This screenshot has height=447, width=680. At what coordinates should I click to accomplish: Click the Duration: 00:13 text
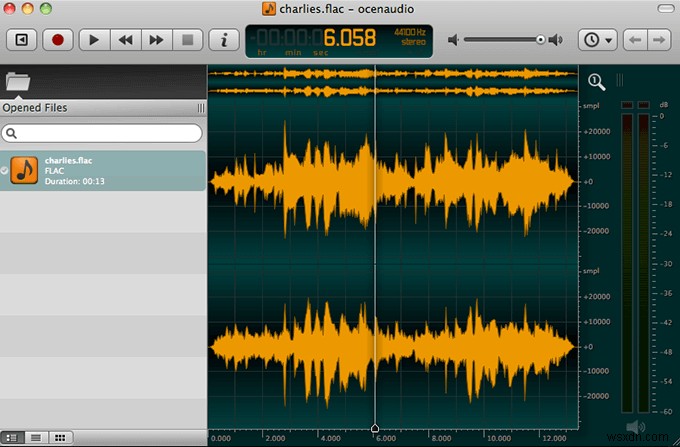(75, 181)
